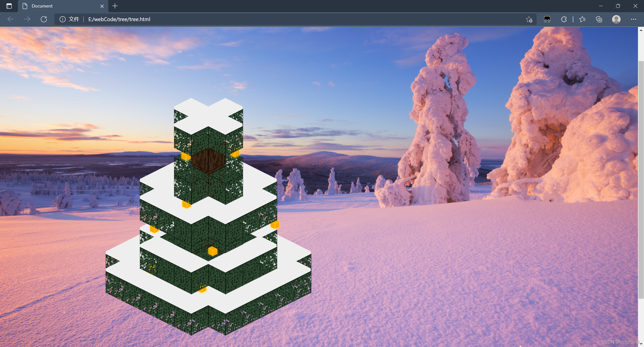644x347 pixels.
Task: Open tab actions menu icon
Action: 9,6
